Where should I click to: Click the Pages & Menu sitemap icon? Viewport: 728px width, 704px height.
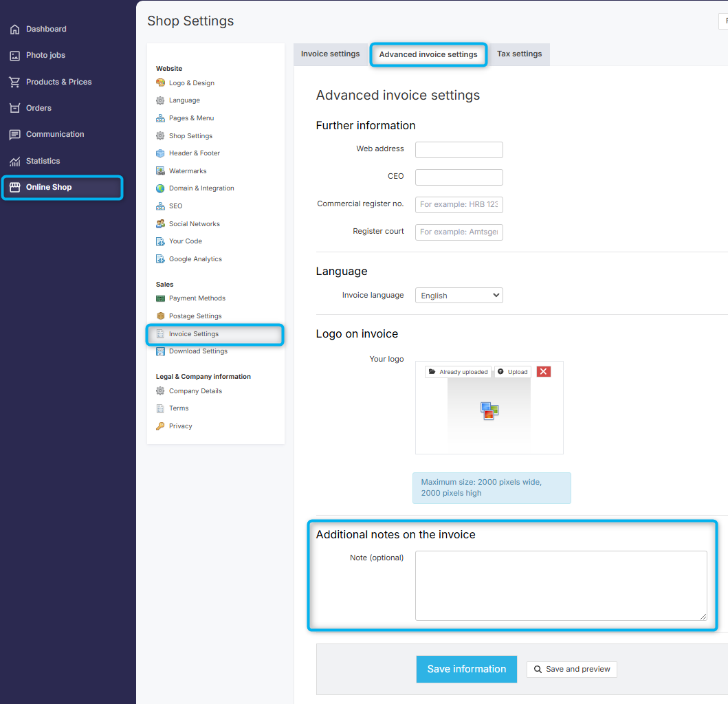click(x=160, y=118)
